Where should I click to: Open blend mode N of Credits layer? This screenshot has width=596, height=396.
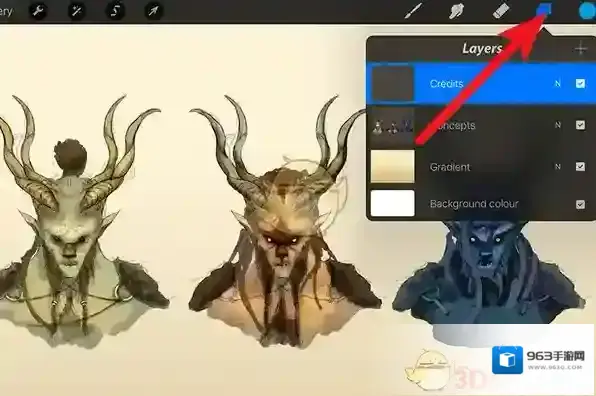(558, 84)
